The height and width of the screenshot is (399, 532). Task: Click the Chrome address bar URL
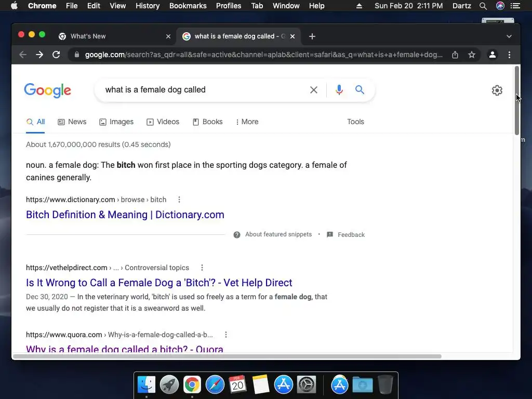(263, 55)
